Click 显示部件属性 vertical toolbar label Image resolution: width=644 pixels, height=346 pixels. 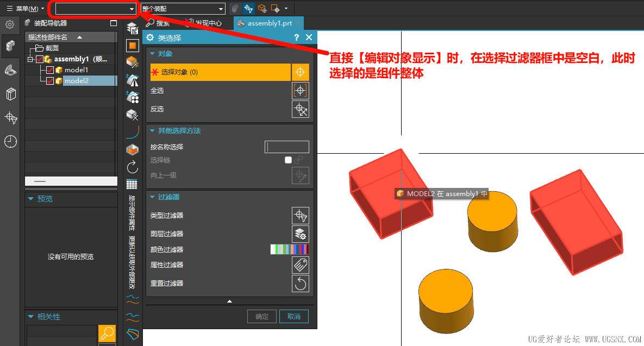point(132,212)
